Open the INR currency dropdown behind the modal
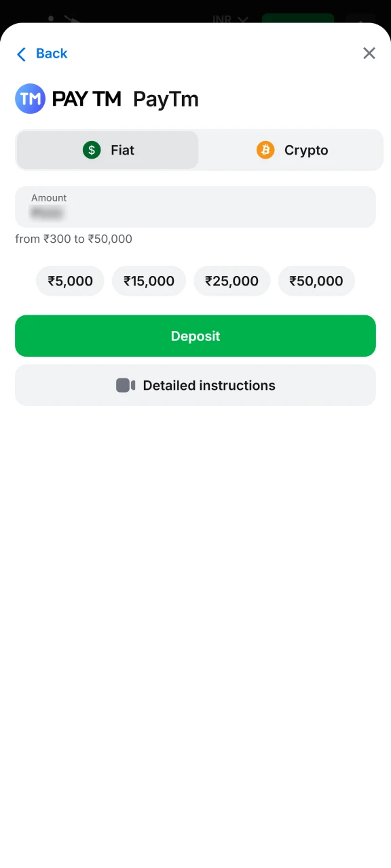 tap(229, 19)
